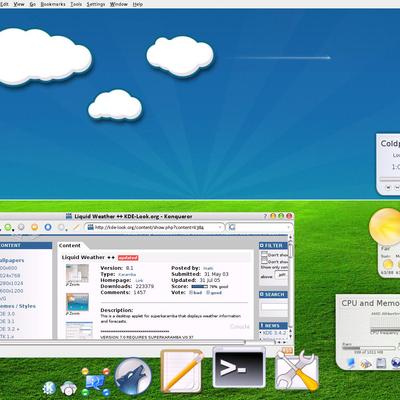Open the Bookmarks menu
Viewport: 400px width, 400px height.
point(53,4)
